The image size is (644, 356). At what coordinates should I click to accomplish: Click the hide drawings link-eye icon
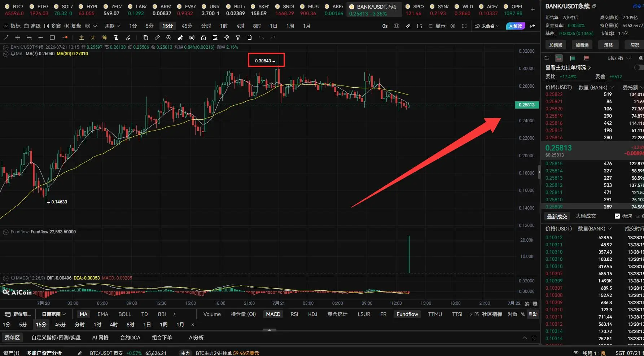point(227,38)
